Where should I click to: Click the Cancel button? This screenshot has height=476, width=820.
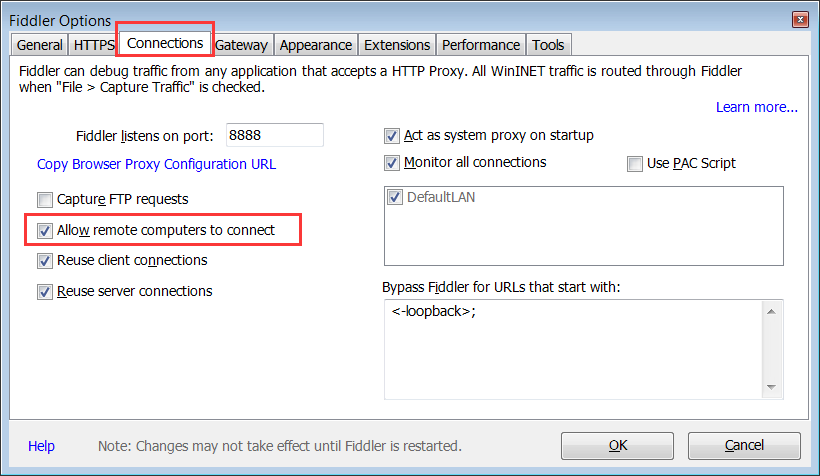click(744, 446)
